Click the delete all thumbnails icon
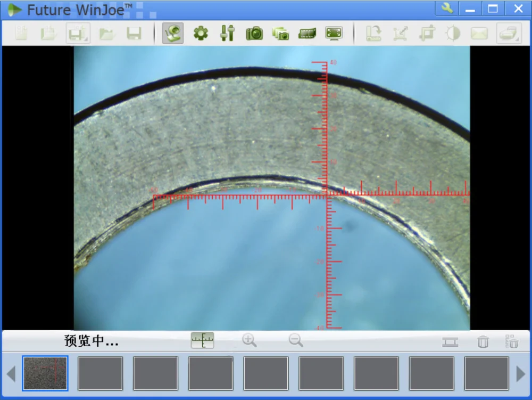 pyautogui.click(x=512, y=341)
